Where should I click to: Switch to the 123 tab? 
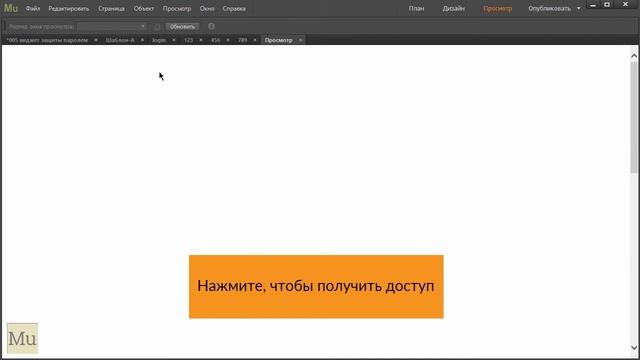[188, 40]
